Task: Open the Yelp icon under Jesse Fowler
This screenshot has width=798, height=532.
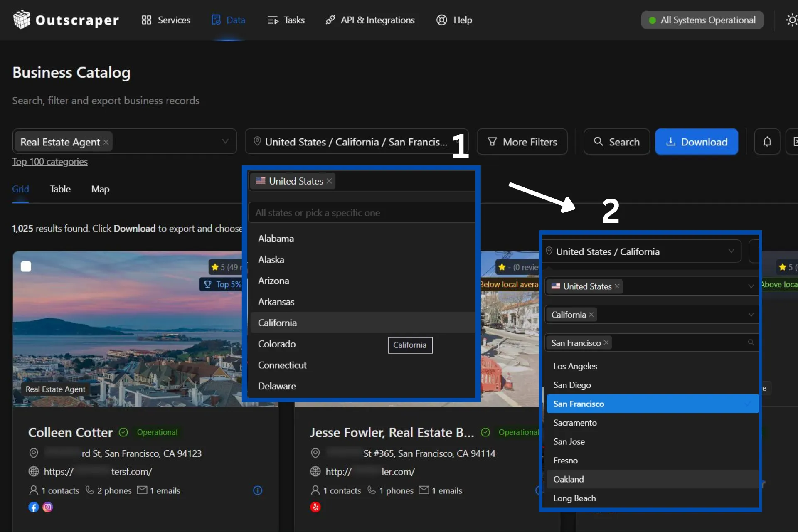Action: pyautogui.click(x=315, y=507)
